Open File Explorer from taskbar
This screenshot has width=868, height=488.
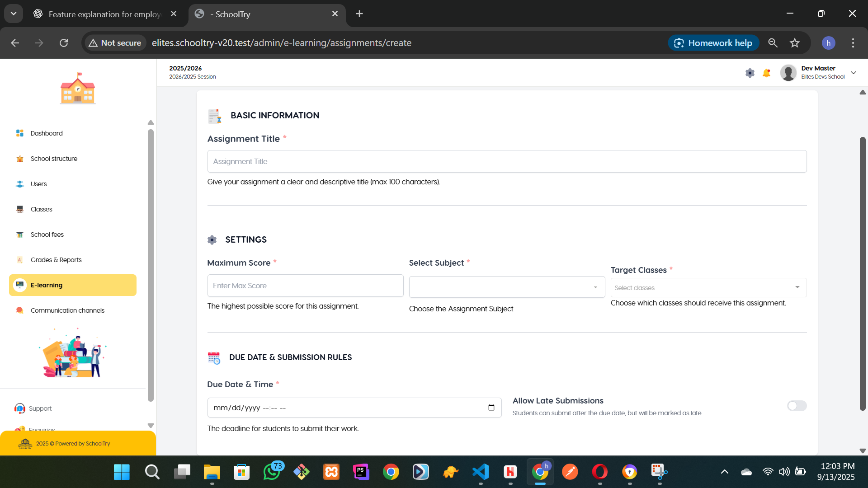(212, 472)
